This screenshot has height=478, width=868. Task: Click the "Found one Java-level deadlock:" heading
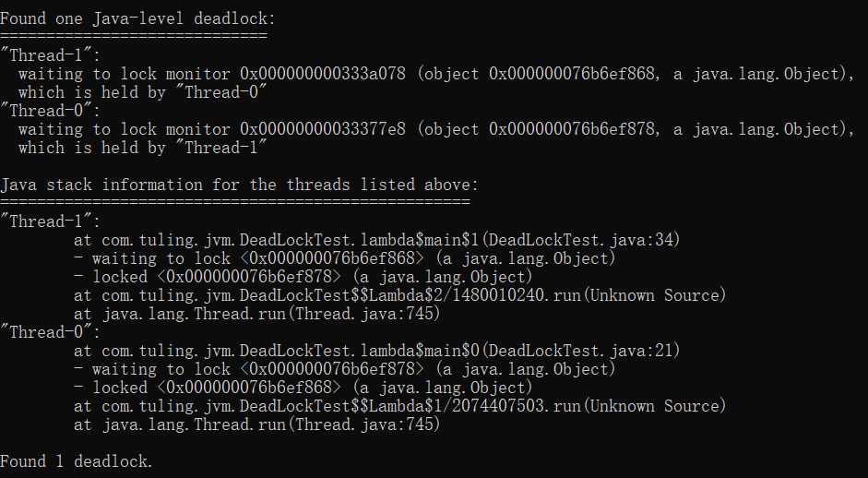coord(137,18)
